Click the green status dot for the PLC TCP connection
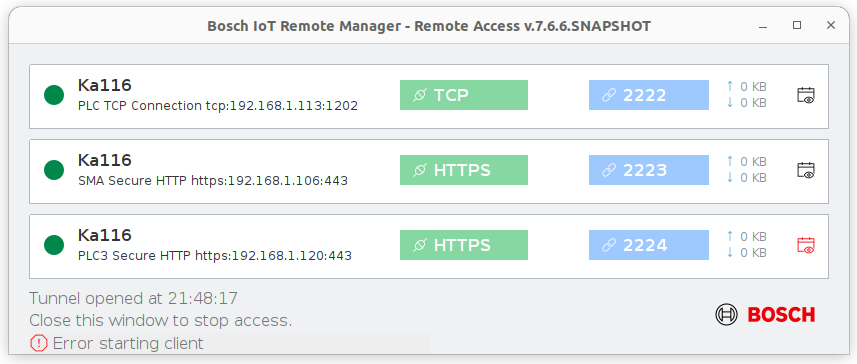The width and height of the screenshot is (857, 364). click(54, 95)
